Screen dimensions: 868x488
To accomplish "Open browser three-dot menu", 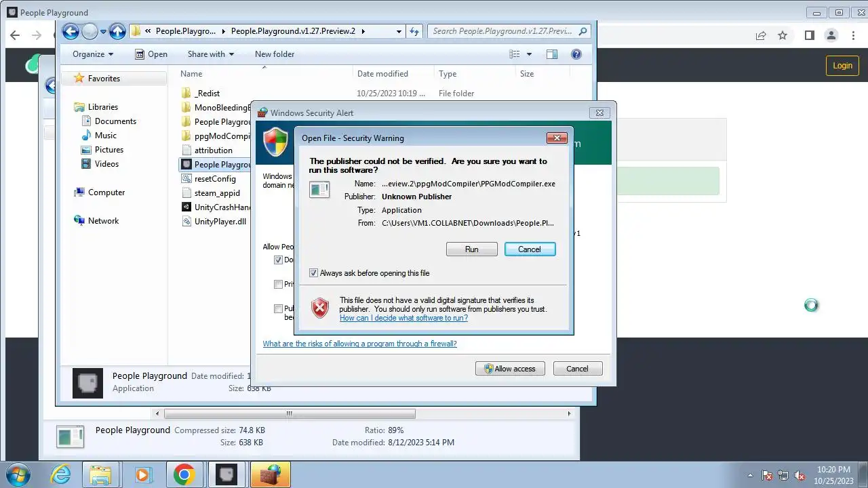I will pyautogui.click(x=853, y=35).
